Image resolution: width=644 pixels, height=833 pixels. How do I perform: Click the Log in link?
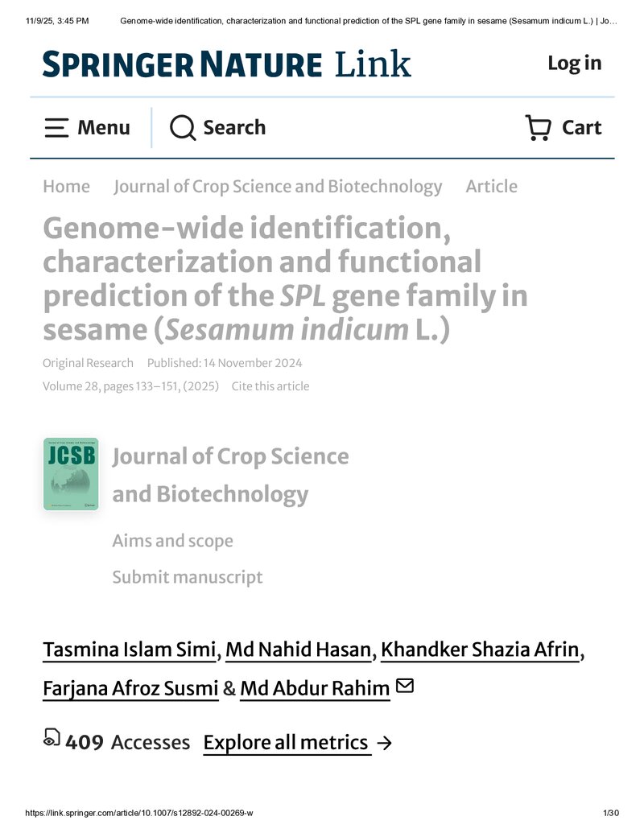tap(575, 64)
